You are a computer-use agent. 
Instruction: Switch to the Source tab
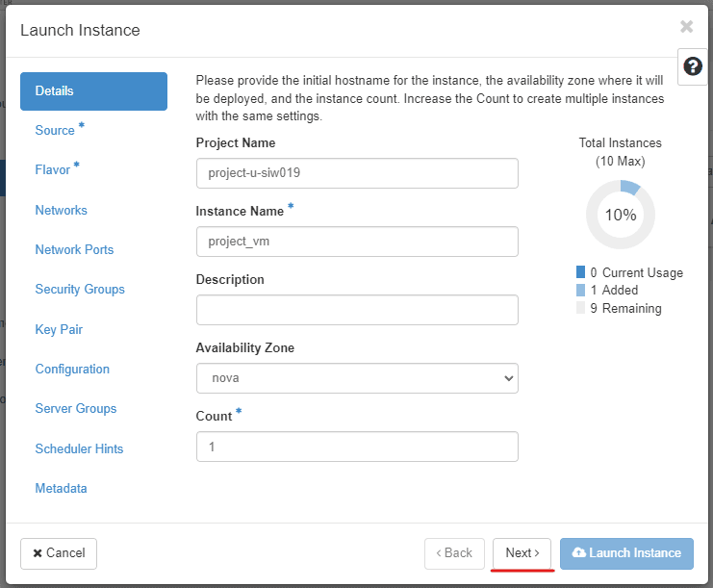[x=55, y=131]
